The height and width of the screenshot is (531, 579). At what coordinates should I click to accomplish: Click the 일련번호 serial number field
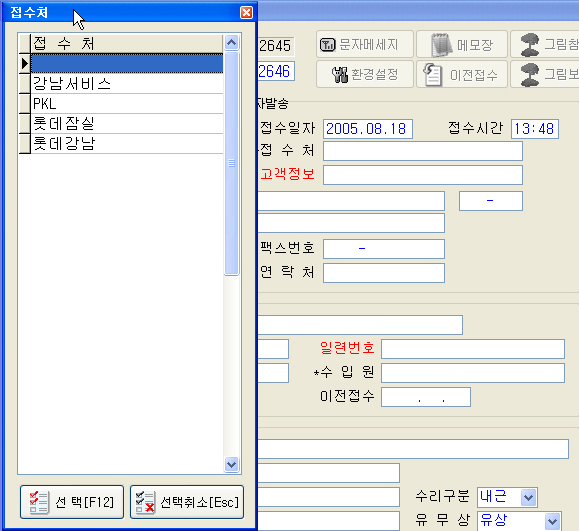[x=473, y=349]
